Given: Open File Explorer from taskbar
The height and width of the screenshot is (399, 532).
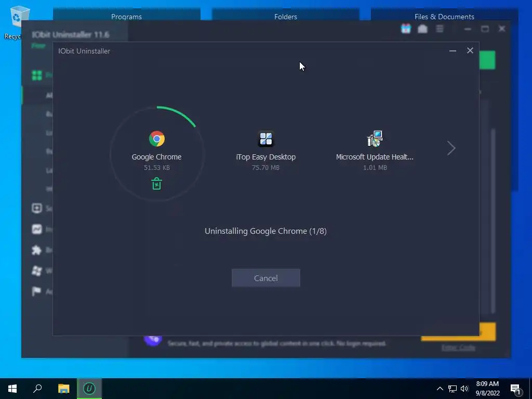Looking at the screenshot, I should tap(63, 389).
